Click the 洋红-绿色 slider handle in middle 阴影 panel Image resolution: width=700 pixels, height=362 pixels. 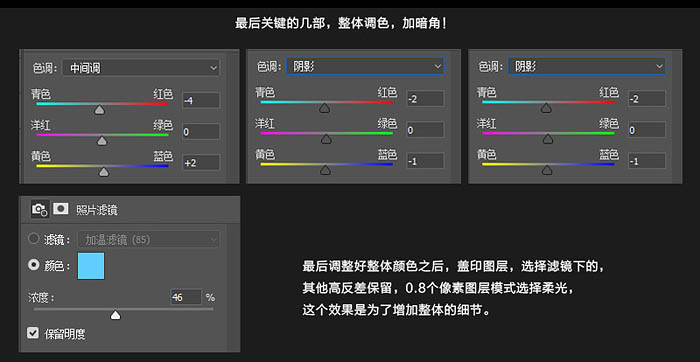coord(326,139)
